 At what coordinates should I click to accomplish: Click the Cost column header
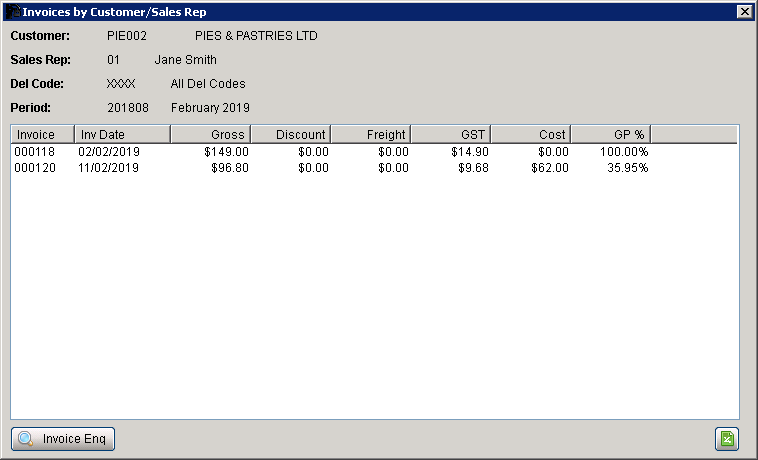coord(531,134)
